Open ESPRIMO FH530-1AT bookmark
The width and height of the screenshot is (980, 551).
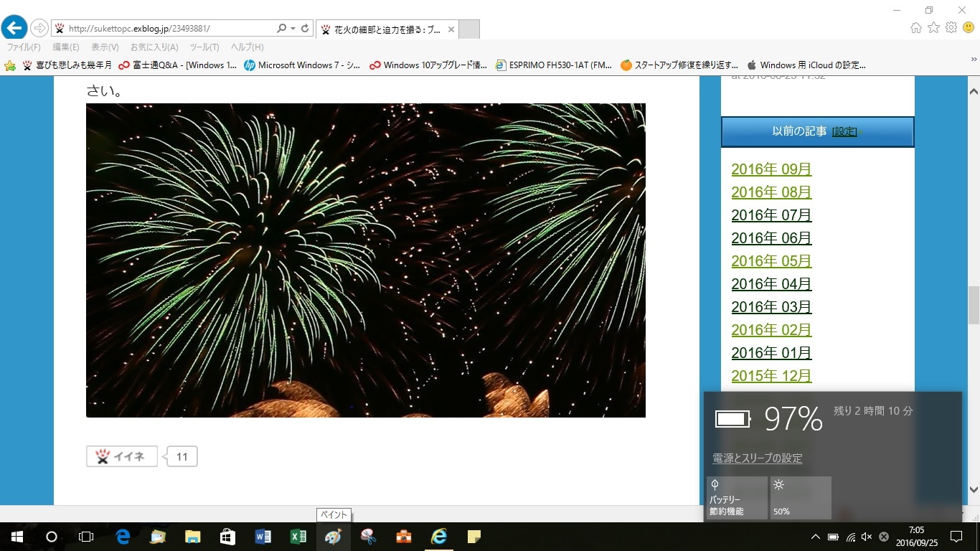click(553, 65)
